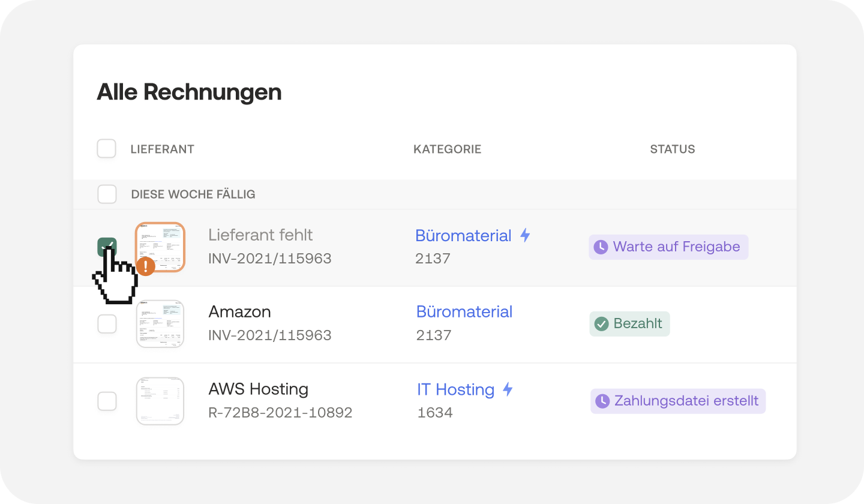Open the orange-highlighted invoice thumbnail missing supplier
864x504 pixels.
tap(161, 246)
